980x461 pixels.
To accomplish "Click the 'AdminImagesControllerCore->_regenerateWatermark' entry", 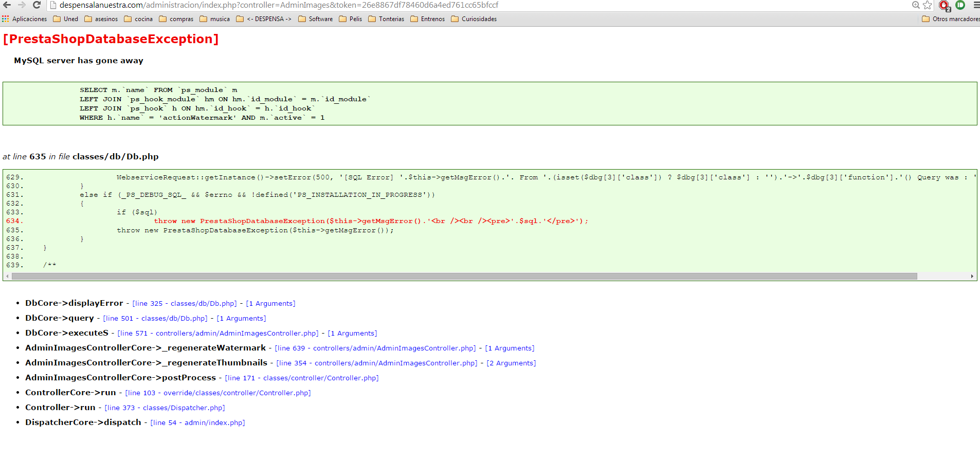I will (x=146, y=348).
